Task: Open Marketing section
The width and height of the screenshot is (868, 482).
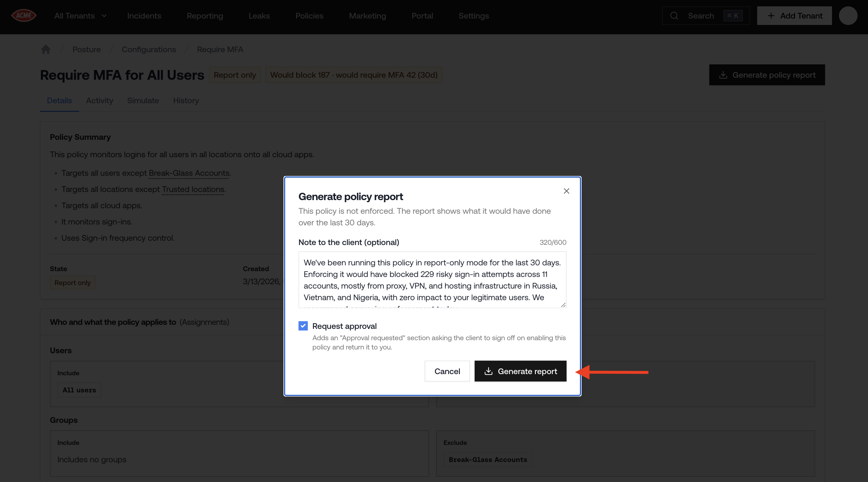Action: tap(367, 16)
